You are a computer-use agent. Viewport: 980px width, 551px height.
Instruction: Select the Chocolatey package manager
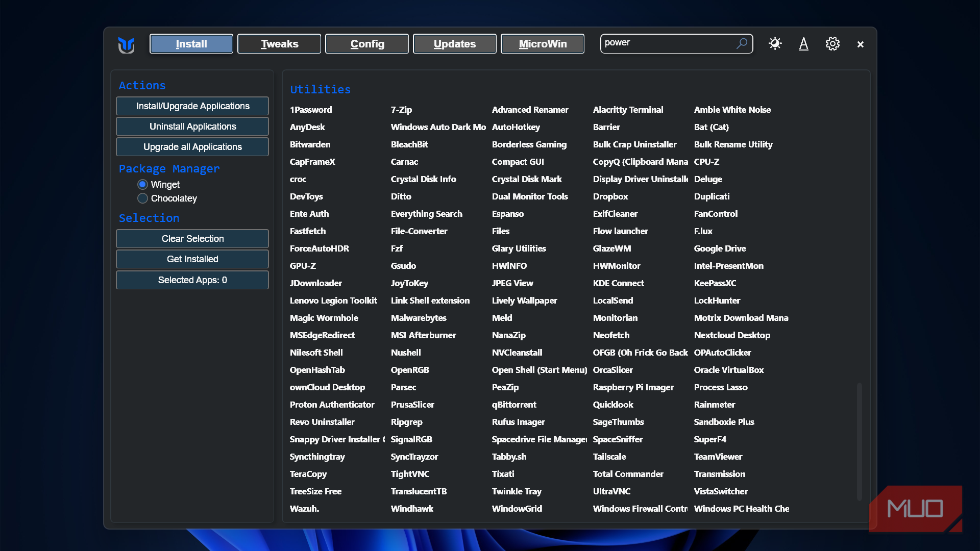click(x=143, y=198)
